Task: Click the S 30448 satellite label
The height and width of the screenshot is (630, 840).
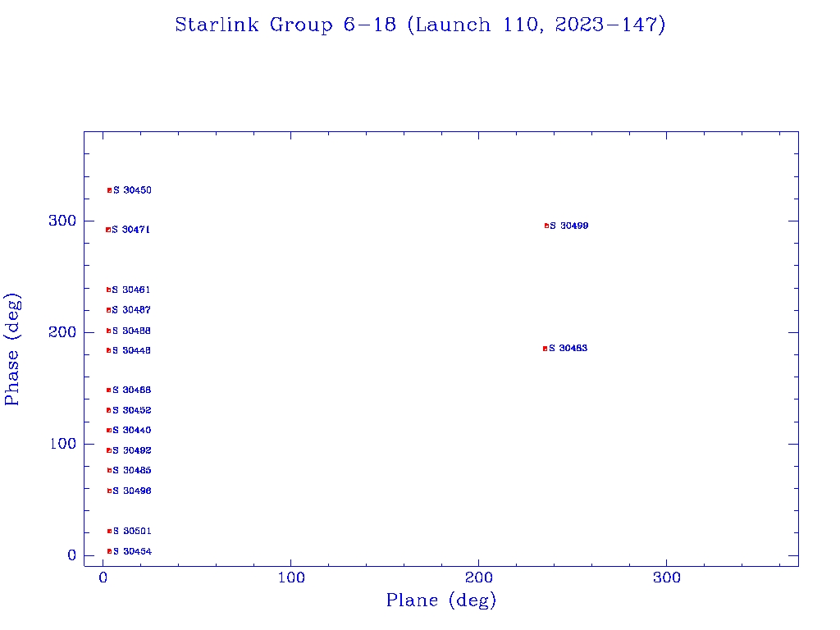Action: 131,350
